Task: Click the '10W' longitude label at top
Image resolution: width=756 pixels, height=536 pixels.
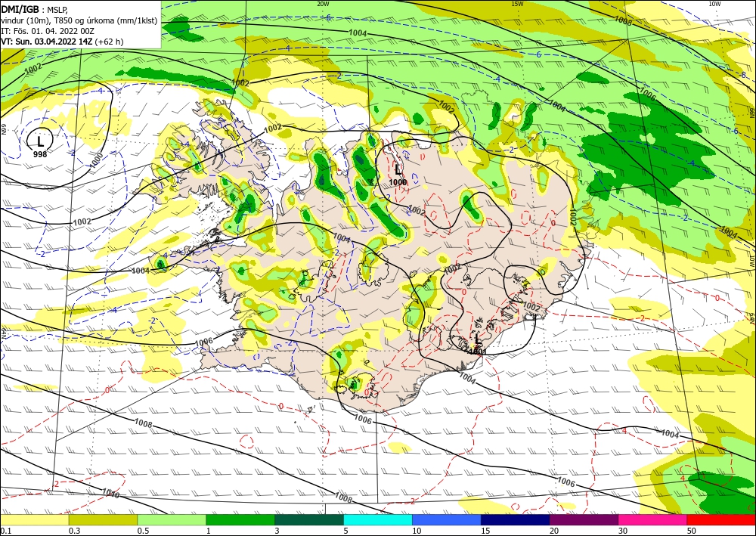Action: pos(714,4)
